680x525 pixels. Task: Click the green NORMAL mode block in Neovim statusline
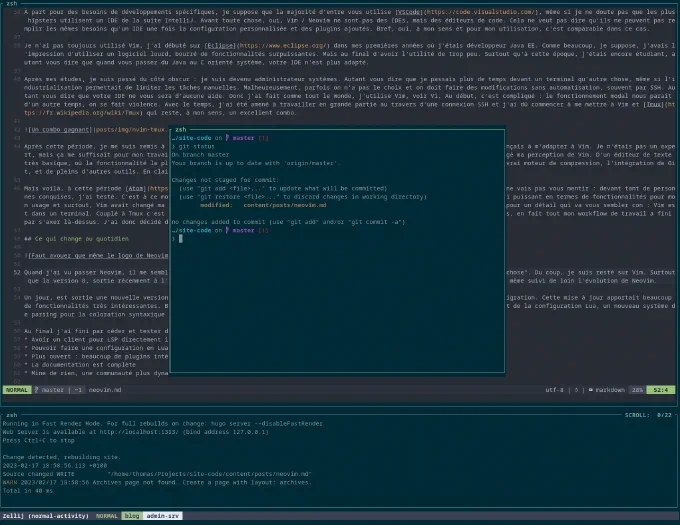[17, 390]
